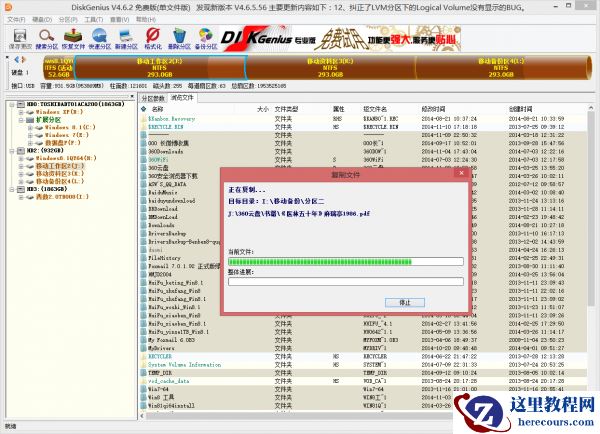
Task: Open the 分区(P) menu
Action: click(68, 19)
